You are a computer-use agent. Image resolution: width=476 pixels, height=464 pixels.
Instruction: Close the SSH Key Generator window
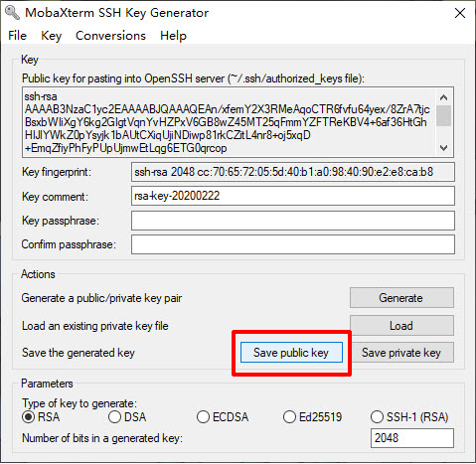pyautogui.click(x=460, y=13)
